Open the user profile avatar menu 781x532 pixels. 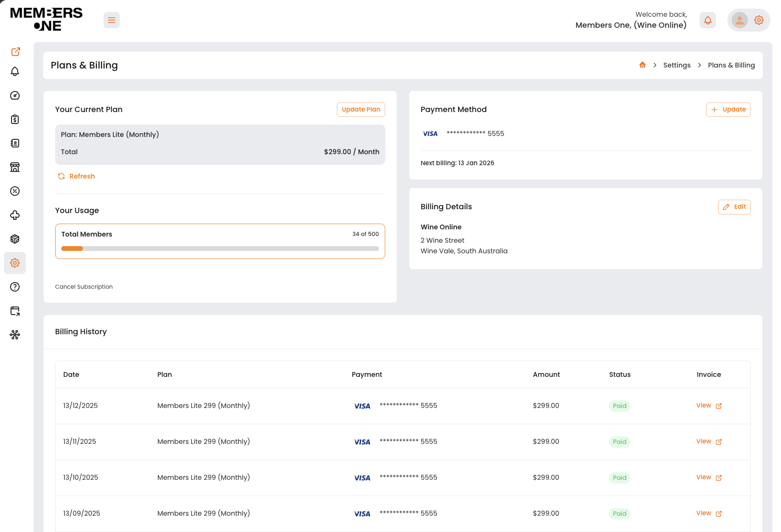(x=739, y=20)
